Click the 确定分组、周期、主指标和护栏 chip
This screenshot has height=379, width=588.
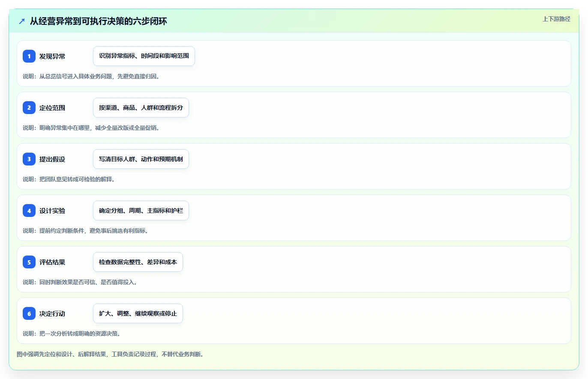coord(141,211)
